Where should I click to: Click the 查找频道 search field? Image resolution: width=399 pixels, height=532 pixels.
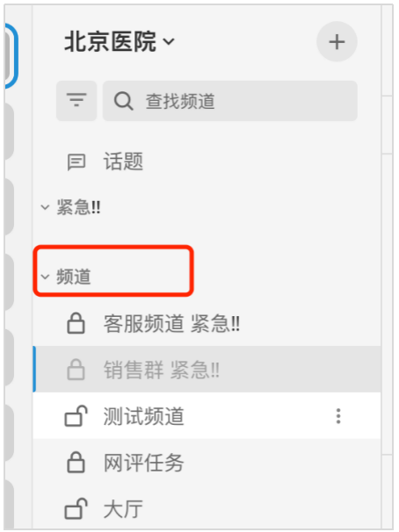click(230, 101)
